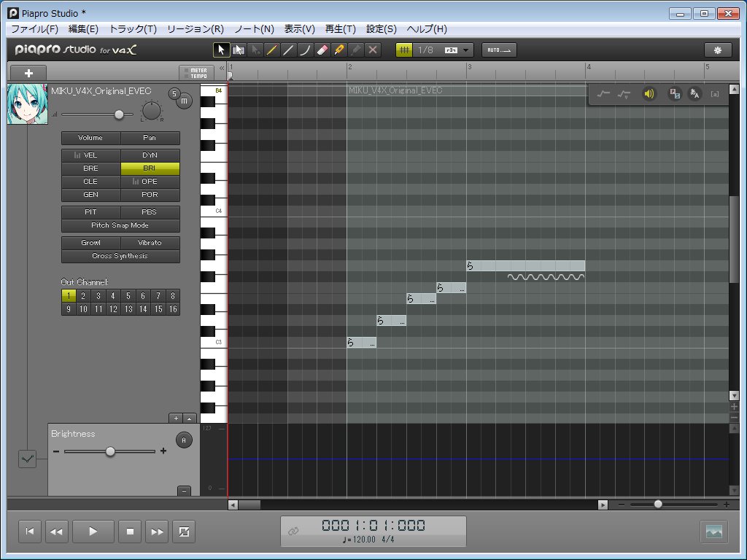Select the Vibrato parameter button
Screen dimensions: 747x560
tap(150, 243)
